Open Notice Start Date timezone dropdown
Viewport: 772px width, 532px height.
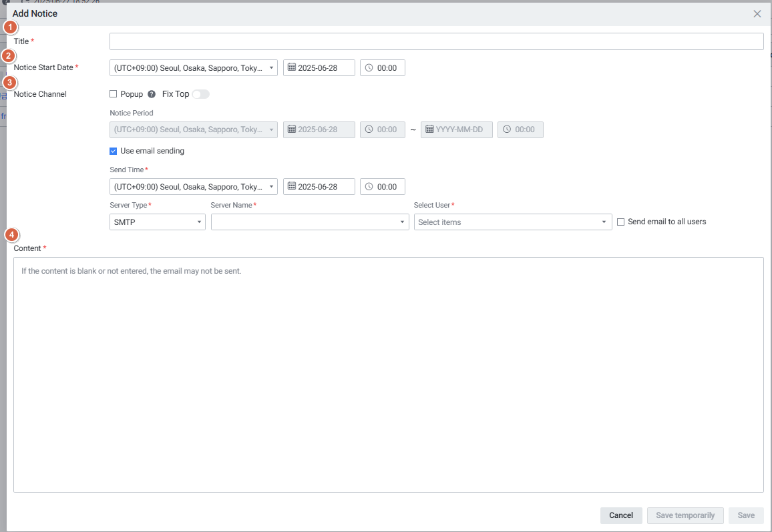pos(193,68)
